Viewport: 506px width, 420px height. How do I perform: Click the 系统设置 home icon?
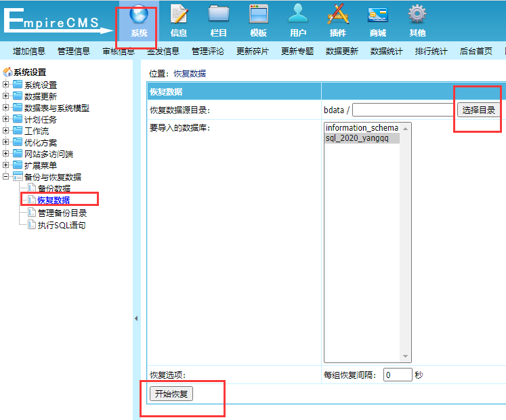point(7,72)
